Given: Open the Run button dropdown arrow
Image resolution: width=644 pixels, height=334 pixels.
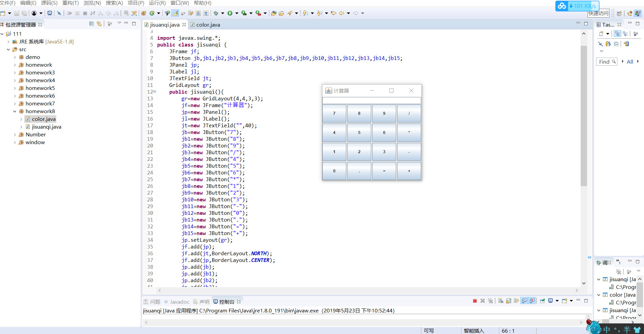Looking at the screenshot, I should click(x=237, y=13).
